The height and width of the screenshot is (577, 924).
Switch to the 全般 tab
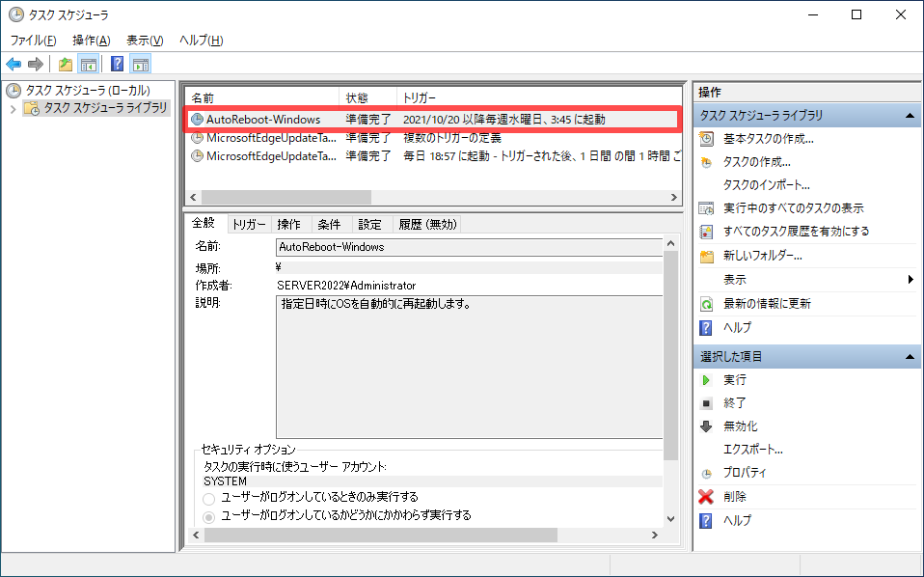pos(204,223)
